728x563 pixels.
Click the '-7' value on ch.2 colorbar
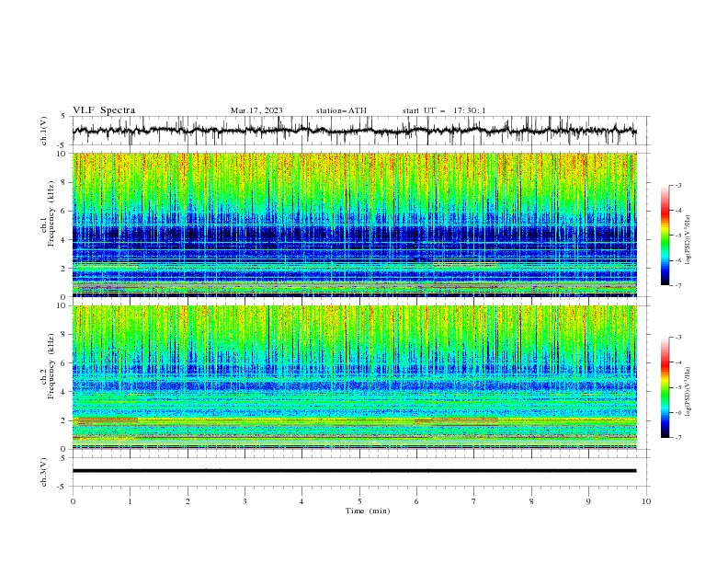[x=677, y=438]
